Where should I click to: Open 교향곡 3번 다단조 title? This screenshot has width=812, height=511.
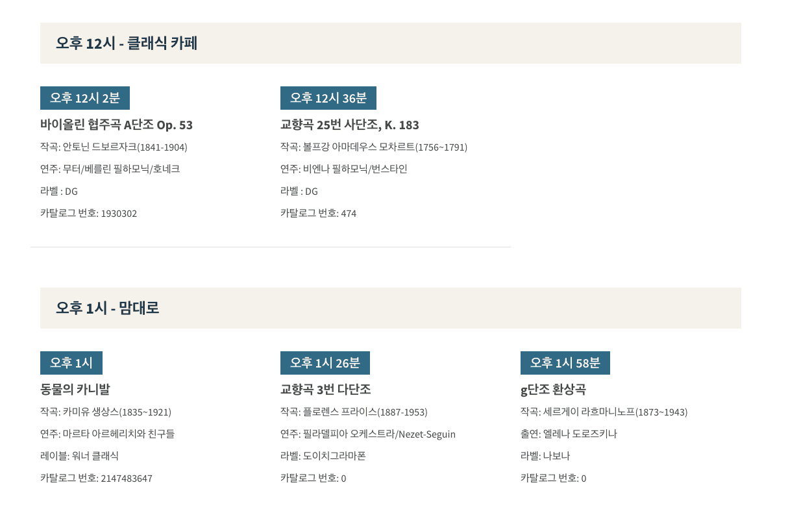(326, 390)
